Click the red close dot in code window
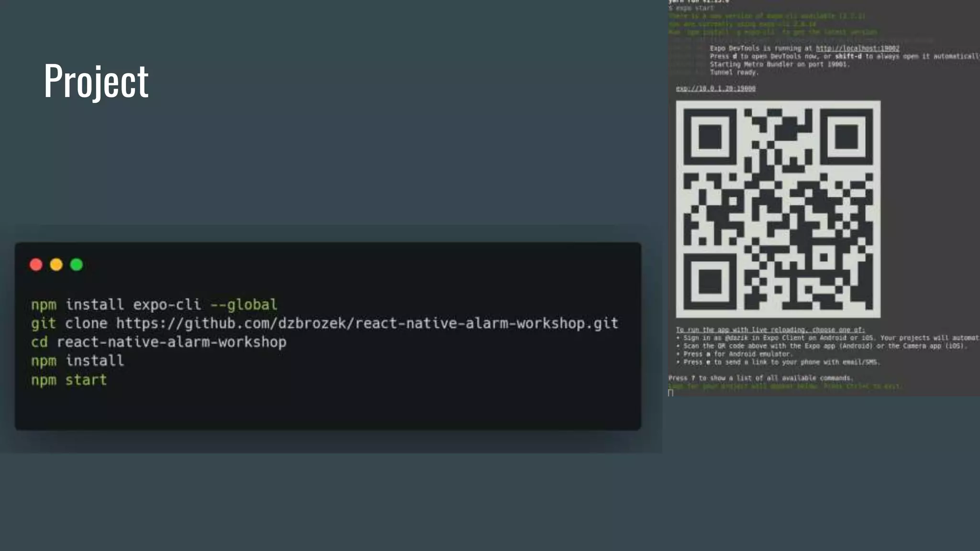This screenshot has height=551, width=980. pos(36,264)
